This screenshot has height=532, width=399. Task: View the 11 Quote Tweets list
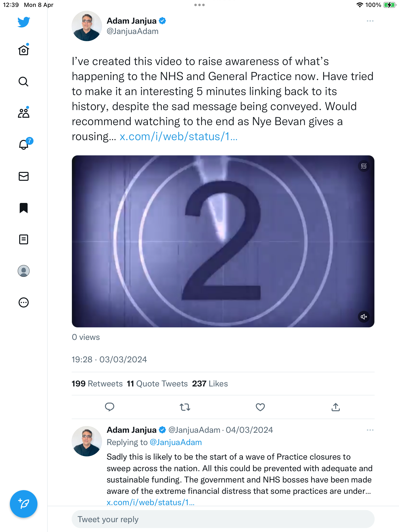[x=157, y=384]
